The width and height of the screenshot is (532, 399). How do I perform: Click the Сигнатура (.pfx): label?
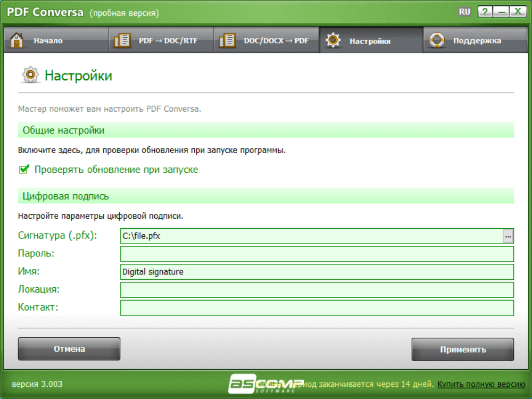[57, 235]
